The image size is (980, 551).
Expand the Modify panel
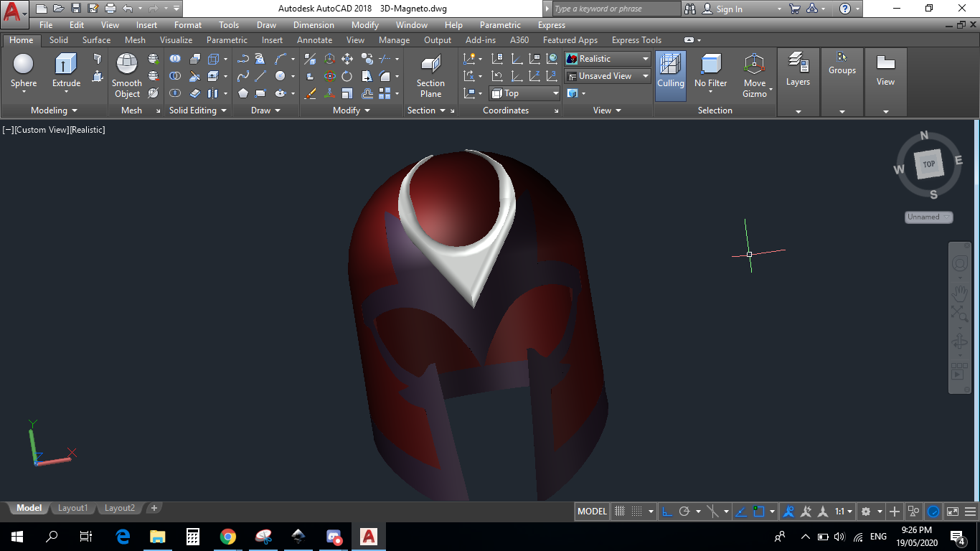coord(352,110)
